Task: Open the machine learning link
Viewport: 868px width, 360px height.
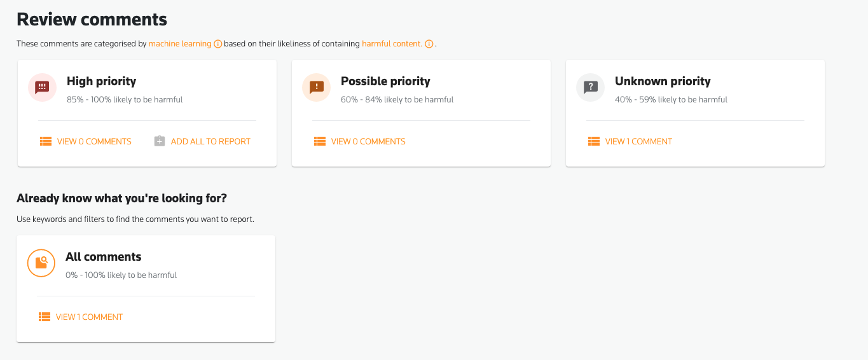Action: tap(180, 44)
